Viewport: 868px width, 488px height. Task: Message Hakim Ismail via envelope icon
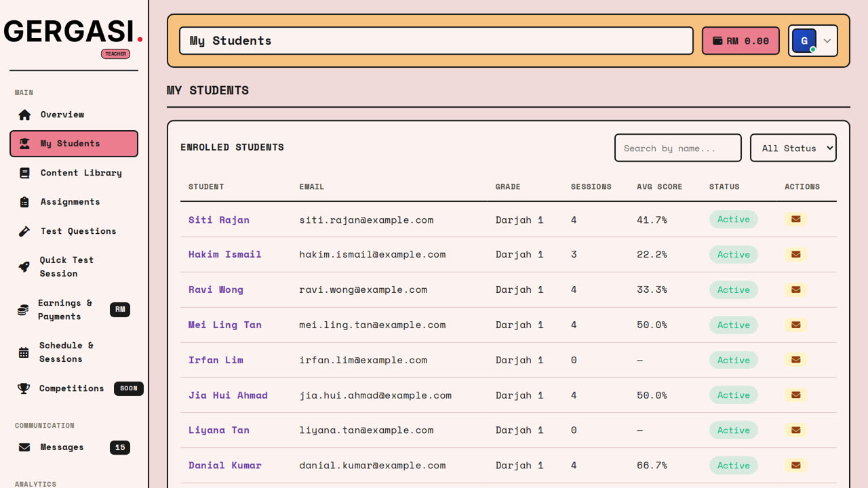[795, 255]
